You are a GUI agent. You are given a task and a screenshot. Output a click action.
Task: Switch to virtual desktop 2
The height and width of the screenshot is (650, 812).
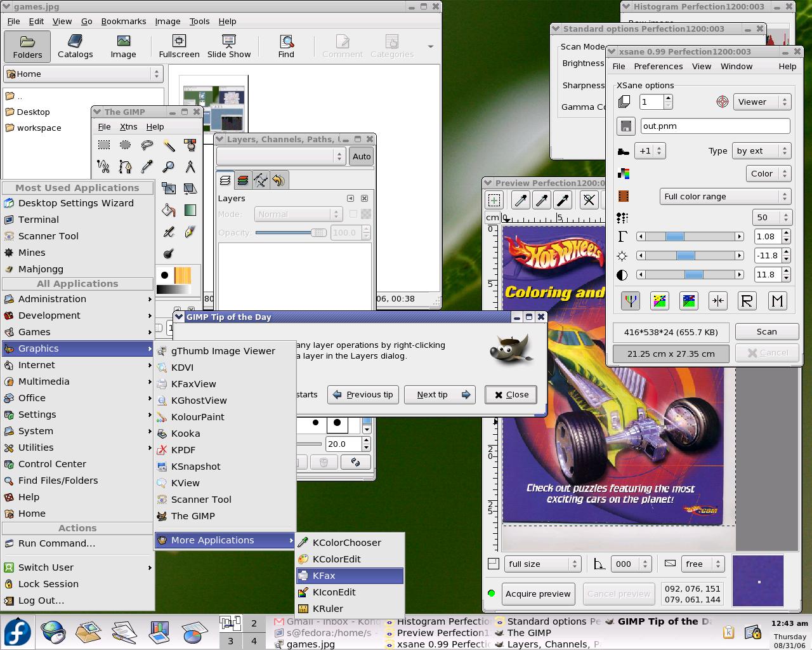pos(254,623)
